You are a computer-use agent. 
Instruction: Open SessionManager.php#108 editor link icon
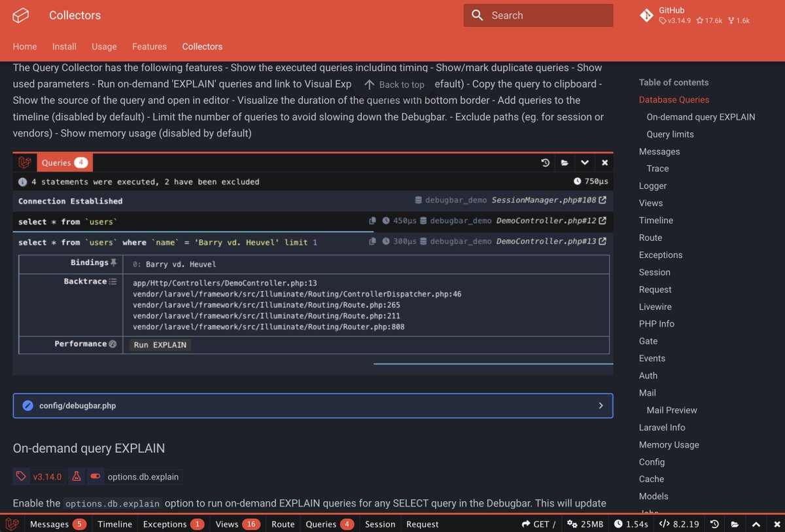coord(602,200)
